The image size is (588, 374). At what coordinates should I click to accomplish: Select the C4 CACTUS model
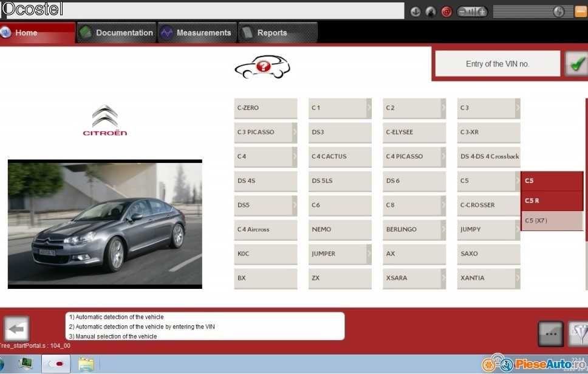pos(340,157)
